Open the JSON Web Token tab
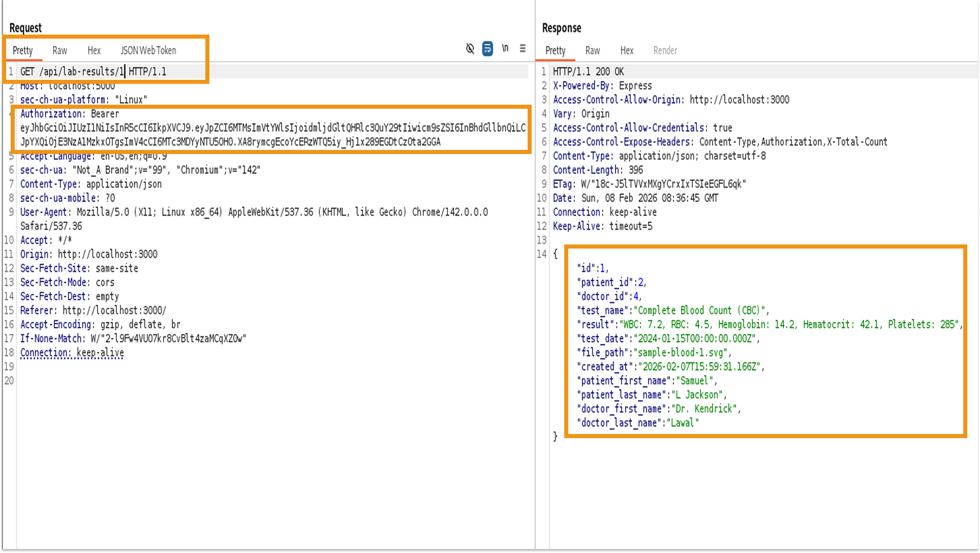The height and width of the screenshot is (553, 980). point(148,50)
